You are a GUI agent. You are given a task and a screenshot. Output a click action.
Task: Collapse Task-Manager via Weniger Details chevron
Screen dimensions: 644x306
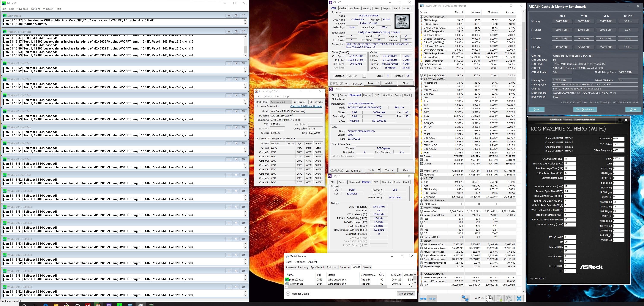pyautogui.click(x=288, y=294)
